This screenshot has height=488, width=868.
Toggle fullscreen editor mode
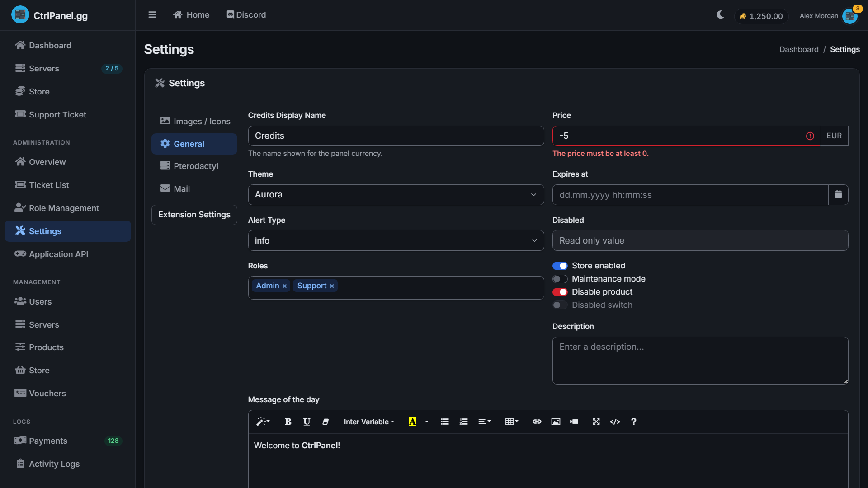tap(596, 422)
